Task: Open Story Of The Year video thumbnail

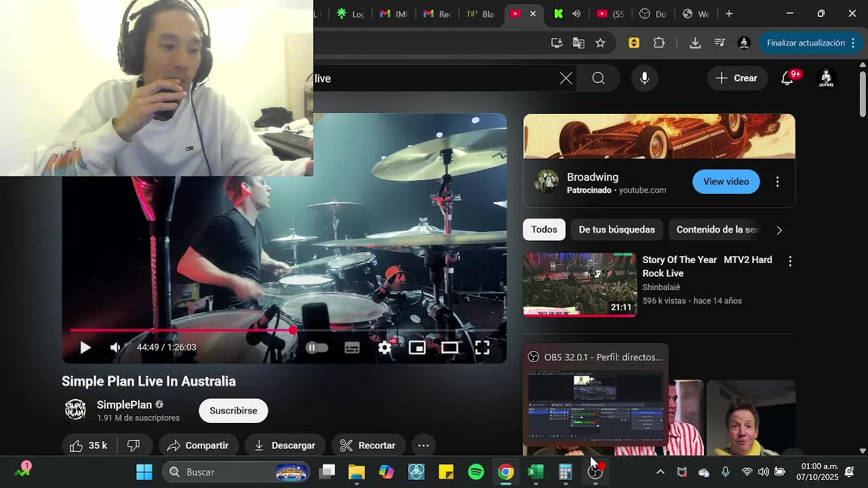Action: point(580,285)
